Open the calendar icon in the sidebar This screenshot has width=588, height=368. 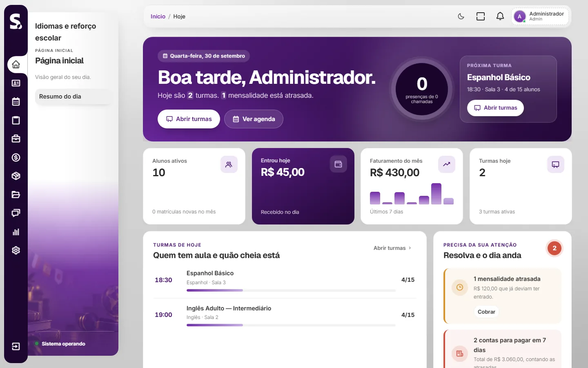click(x=16, y=102)
